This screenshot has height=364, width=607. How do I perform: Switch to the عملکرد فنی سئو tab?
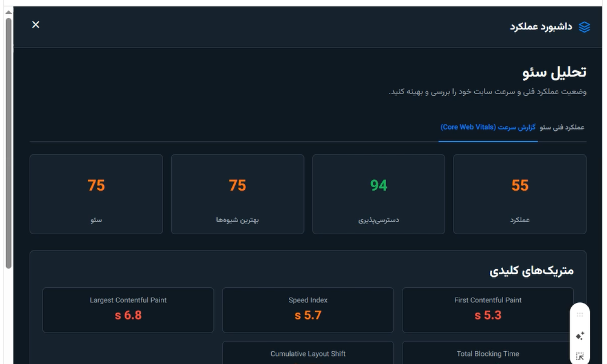(x=562, y=127)
